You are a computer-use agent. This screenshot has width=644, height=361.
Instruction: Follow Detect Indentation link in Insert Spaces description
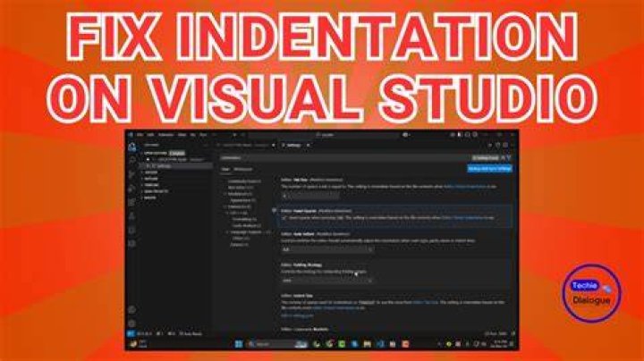(x=462, y=218)
